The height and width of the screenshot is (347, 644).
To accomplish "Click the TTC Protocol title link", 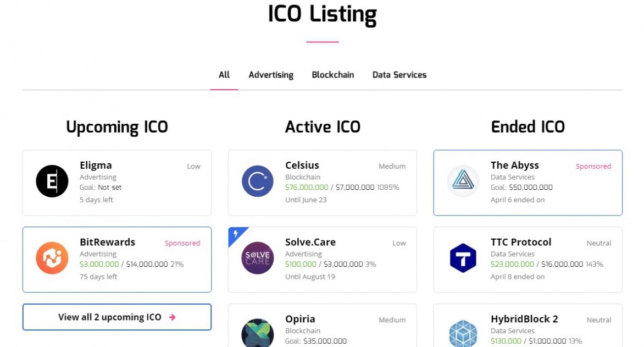I will [521, 242].
